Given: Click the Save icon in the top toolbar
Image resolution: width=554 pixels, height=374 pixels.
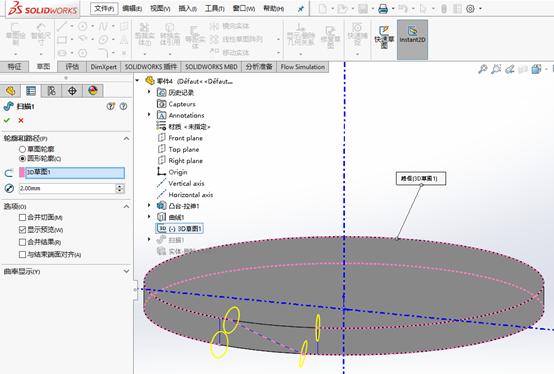Looking at the screenshot, I should [363, 9].
